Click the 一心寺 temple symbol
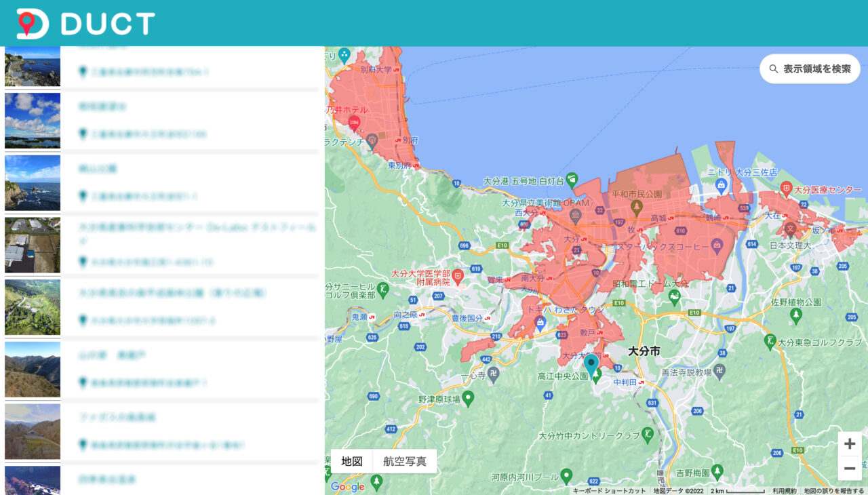 [x=493, y=374]
